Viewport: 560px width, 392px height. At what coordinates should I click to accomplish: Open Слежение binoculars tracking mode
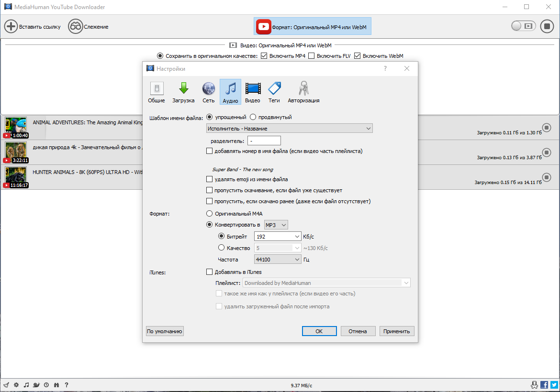75,26
